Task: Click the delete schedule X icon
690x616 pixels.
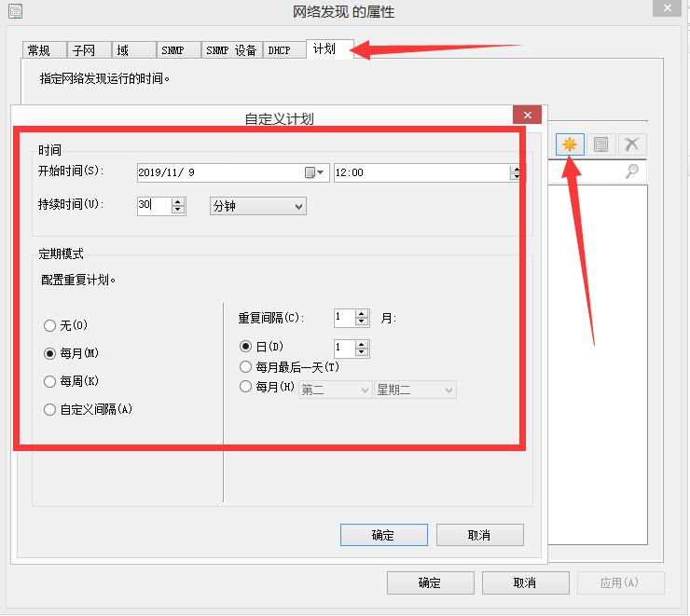Action: click(632, 144)
